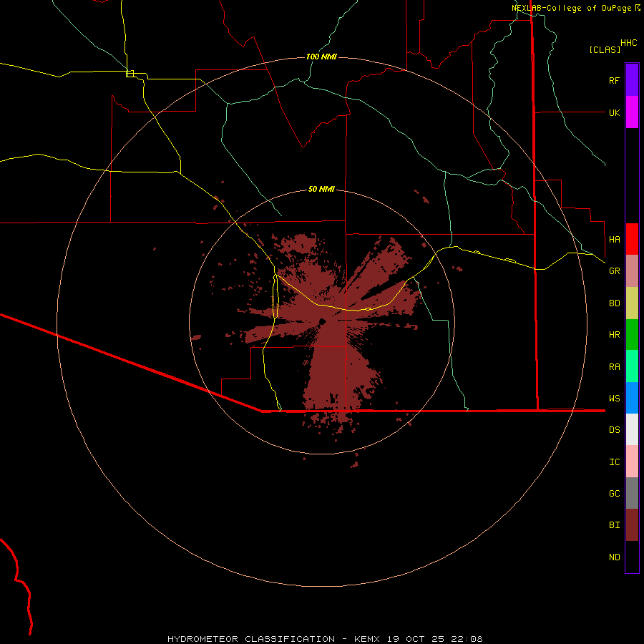This screenshot has width=644, height=644.
Task: Click the blue WS legend swatch
Action: (632, 398)
